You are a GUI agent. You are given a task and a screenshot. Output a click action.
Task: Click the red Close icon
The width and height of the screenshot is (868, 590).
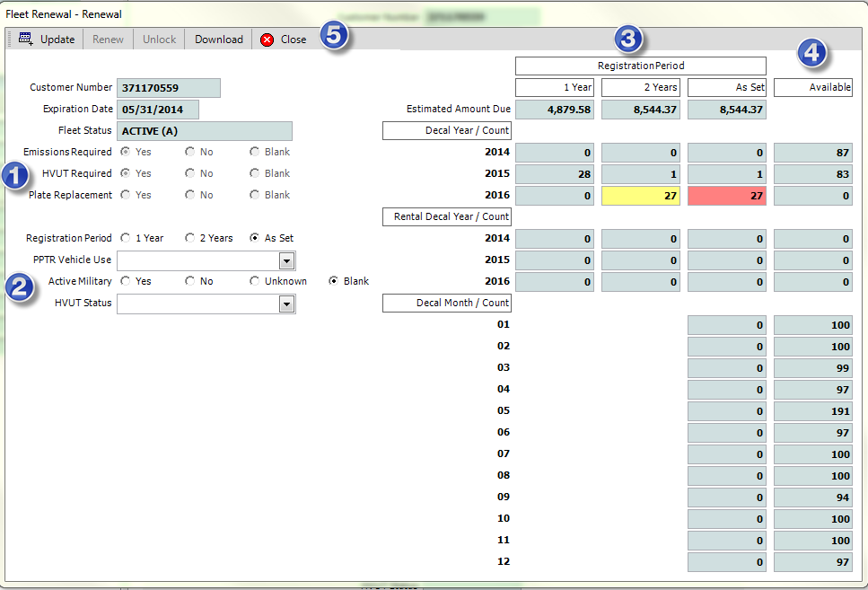(x=267, y=40)
